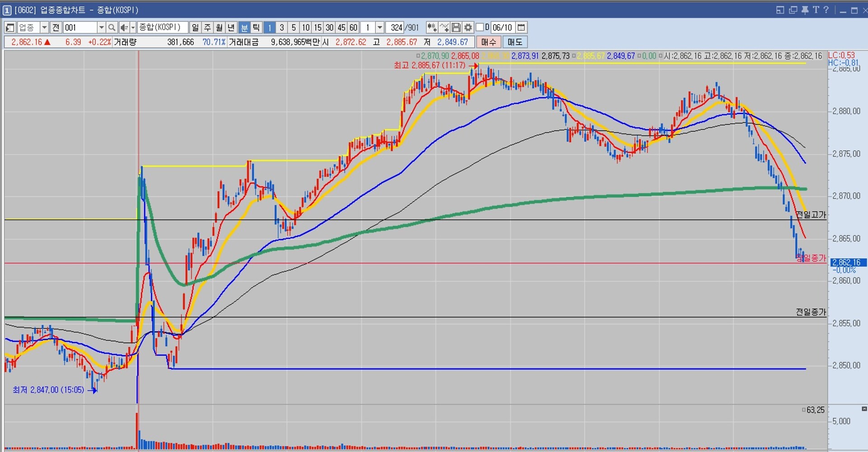
Task: Click the speaker sound icon in toolbar
Action: pos(123,28)
